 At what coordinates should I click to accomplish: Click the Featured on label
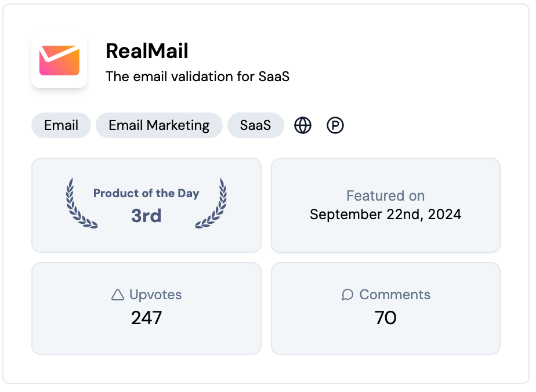[x=386, y=196]
